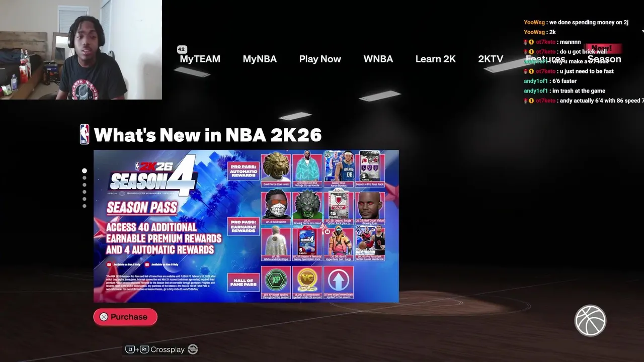The height and width of the screenshot is (362, 644).
Task: Click the Hall of Fame Pass label
Action: 244,282
